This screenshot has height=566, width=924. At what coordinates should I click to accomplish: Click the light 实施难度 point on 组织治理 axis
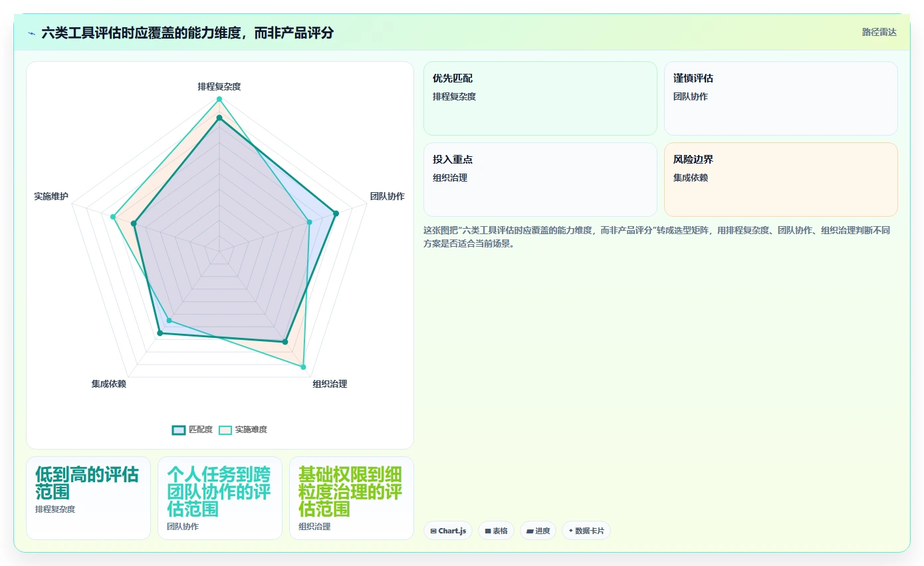coord(303,366)
